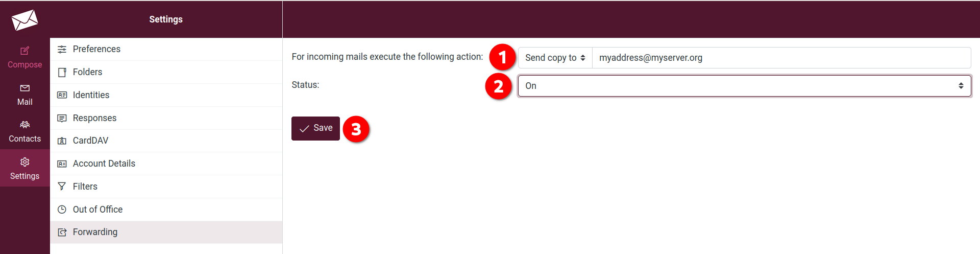The height and width of the screenshot is (254, 980).
Task: Click the Roundcube envelope logo
Action: [x=24, y=20]
